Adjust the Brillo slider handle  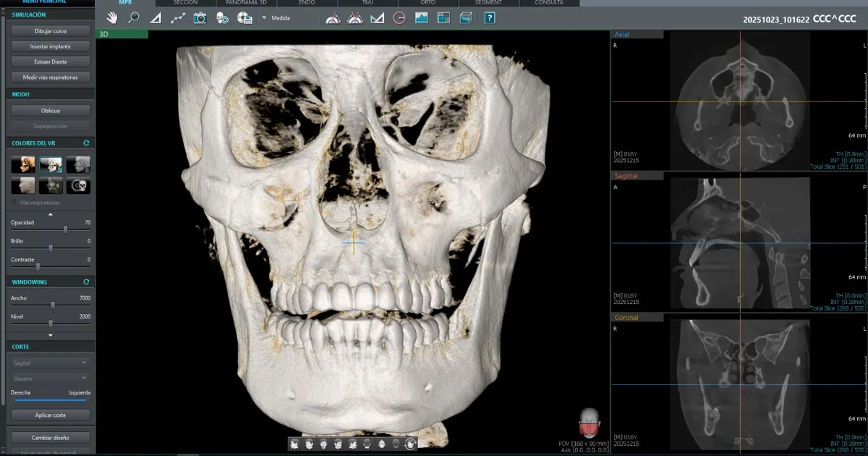pos(50,248)
